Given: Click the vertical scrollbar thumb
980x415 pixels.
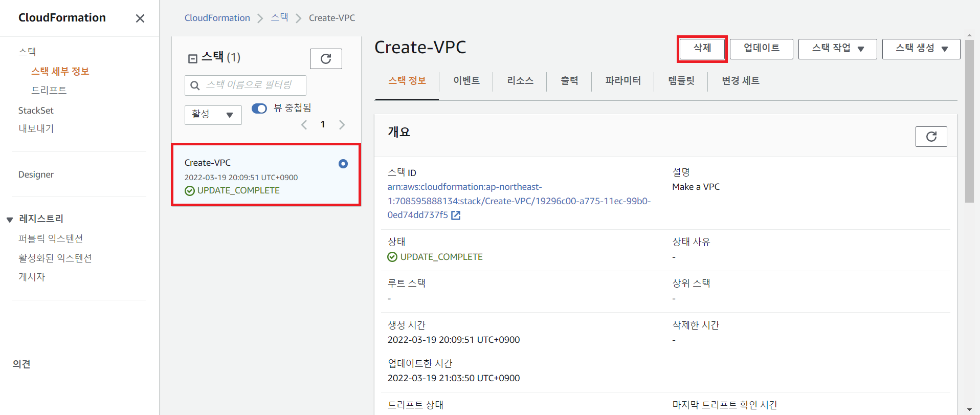Looking at the screenshot, I should [x=969, y=121].
